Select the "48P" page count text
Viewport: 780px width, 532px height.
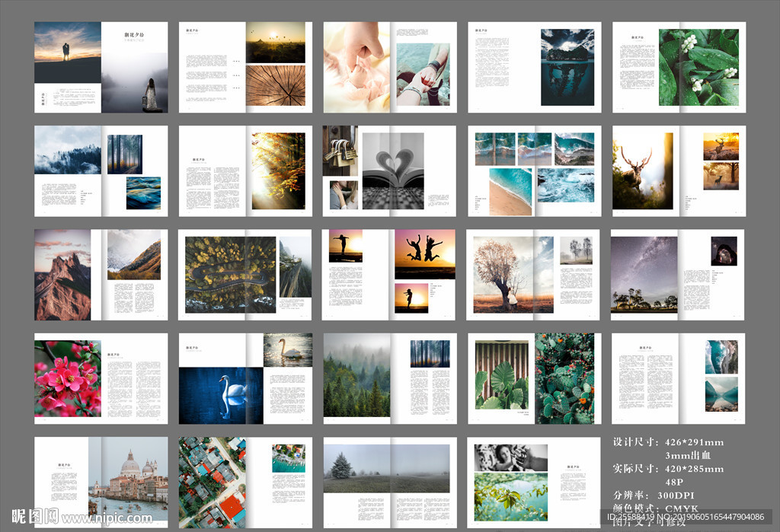(674, 483)
